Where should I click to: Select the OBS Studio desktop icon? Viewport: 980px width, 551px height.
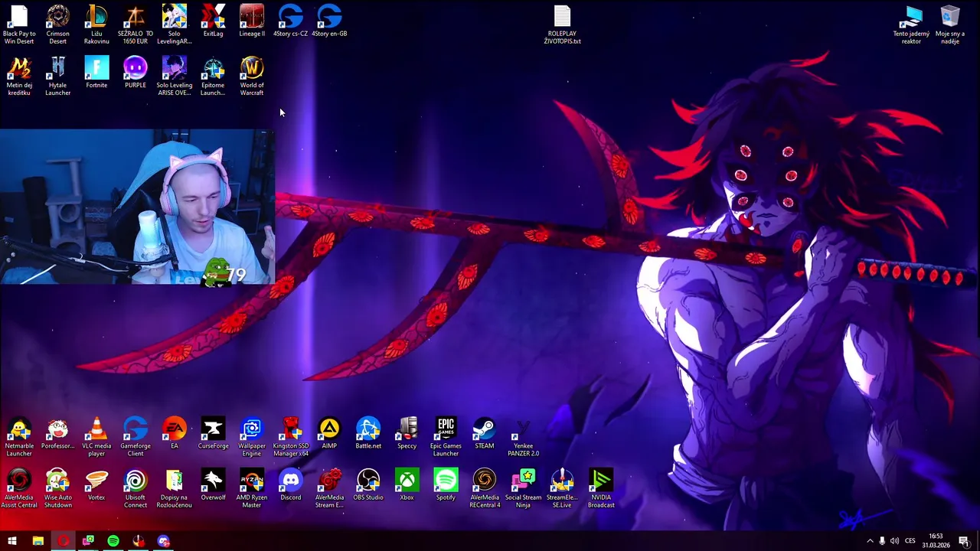click(368, 486)
